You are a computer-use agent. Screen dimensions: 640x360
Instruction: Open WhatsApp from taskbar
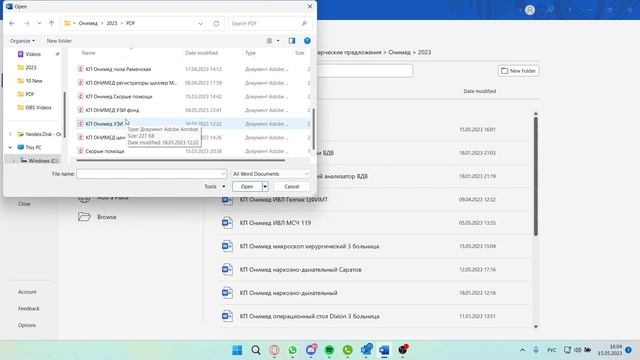click(x=293, y=350)
